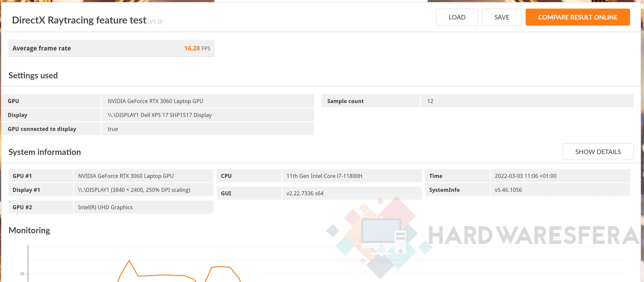Click the Display #1 label

(x=26, y=190)
